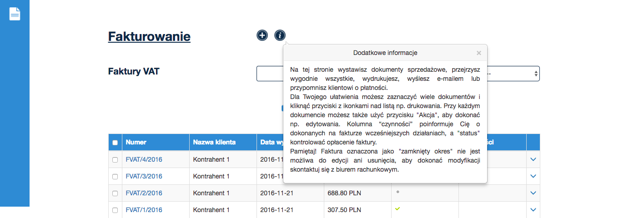Open invoice link FVAT/4/2016
Screen dimensions: 644x218
tap(144, 159)
